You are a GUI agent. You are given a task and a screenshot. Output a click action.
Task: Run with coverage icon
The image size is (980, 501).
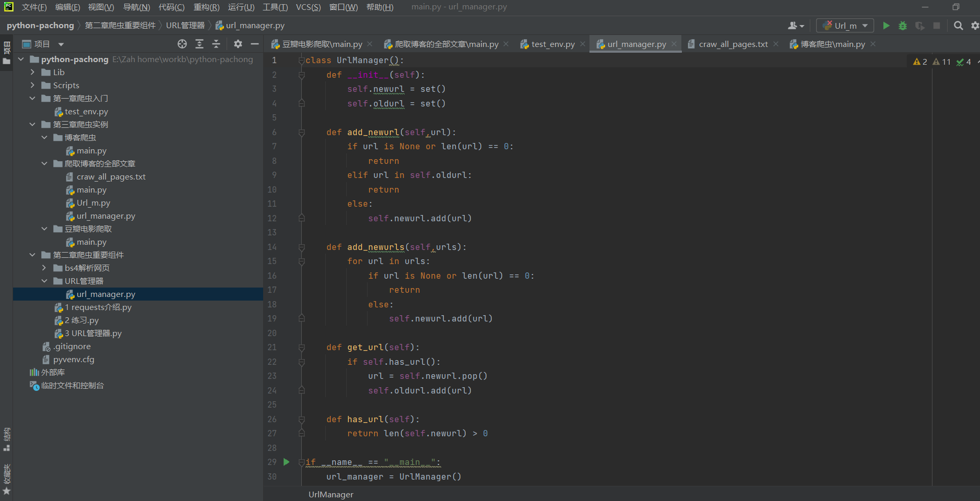point(920,26)
